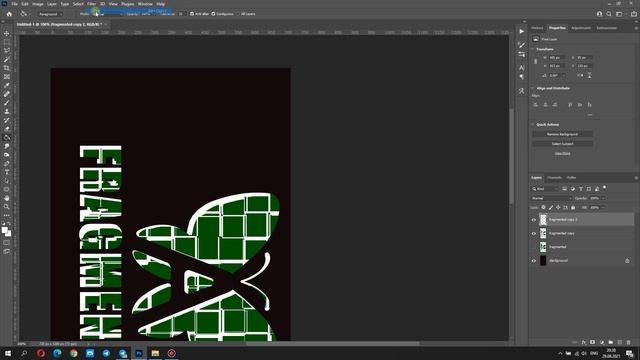Viewport: 640px width, 360px height.
Task: Select the Rectangular Marquee tool
Action: [7, 42]
